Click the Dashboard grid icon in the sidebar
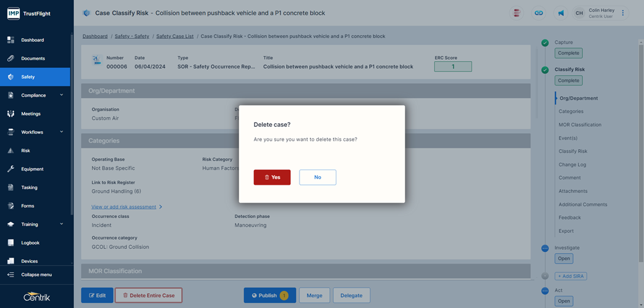This screenshot has width=644, height=308. pos(11,40)
